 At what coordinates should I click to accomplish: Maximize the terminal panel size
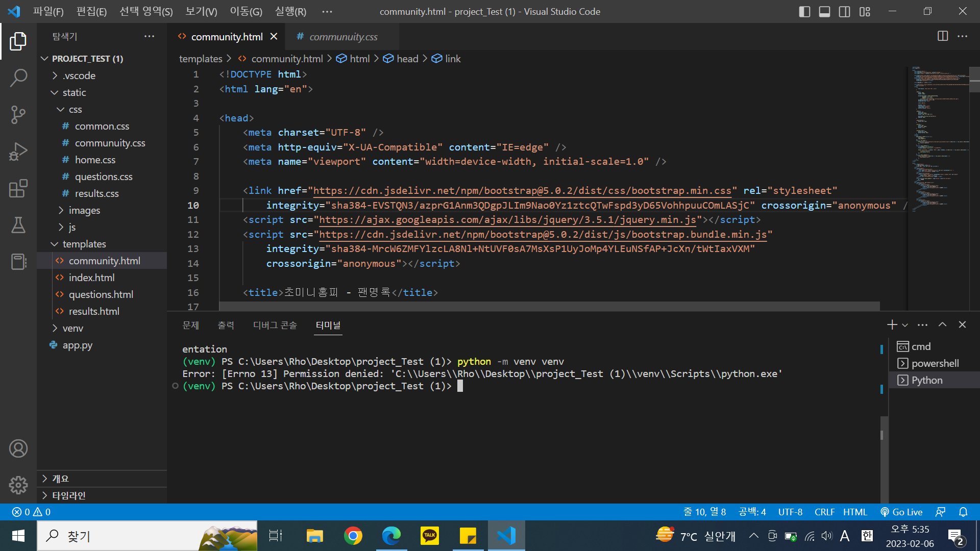pyautogui.click(x=942, y=324)
